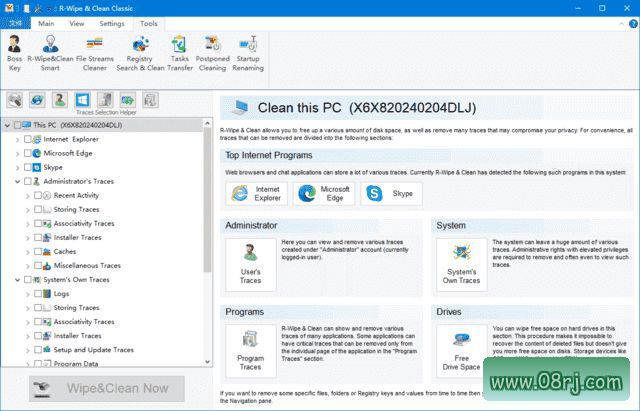Viewport: 640px width, 411px height.
Task: Switch to the Settings tab
Action: (x=112, y=22)
